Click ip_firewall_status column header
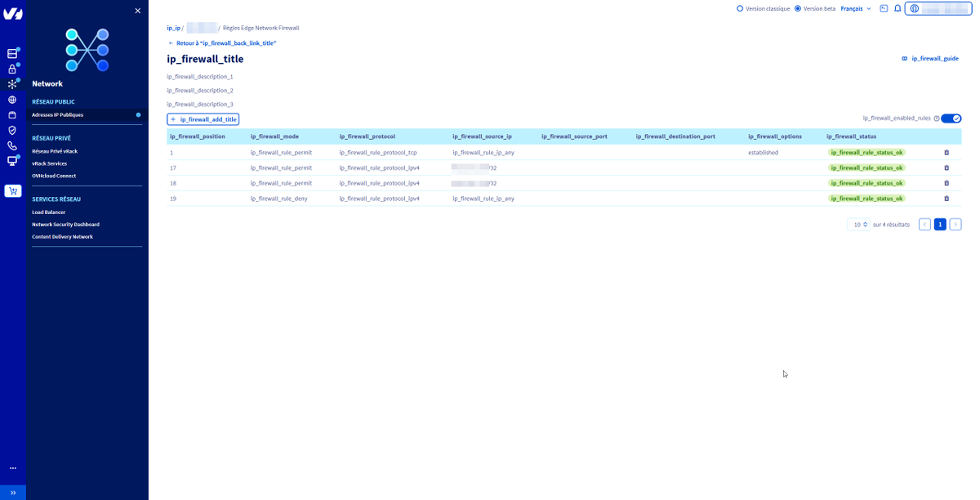This screenshot has width=980, height=500. (x=851, y=136)
